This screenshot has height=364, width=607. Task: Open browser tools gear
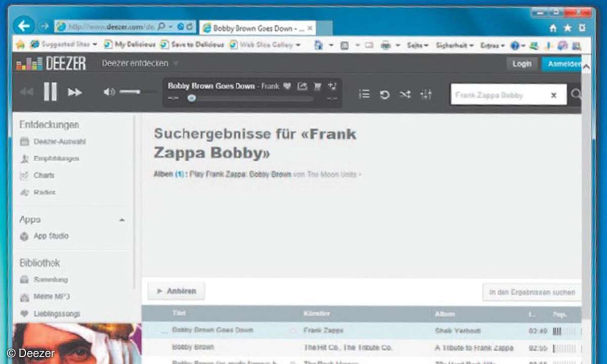tap(582, 28)
